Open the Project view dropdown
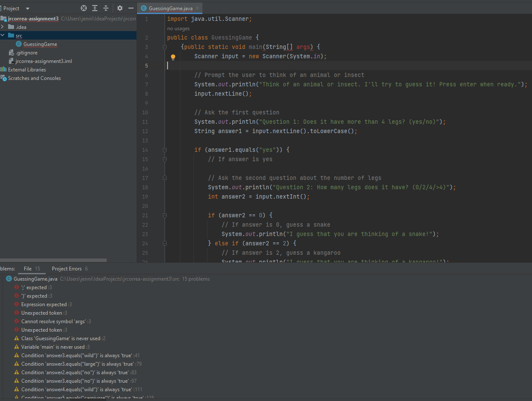This screenshot has height=401, width=532. click(x=28, y=9)
